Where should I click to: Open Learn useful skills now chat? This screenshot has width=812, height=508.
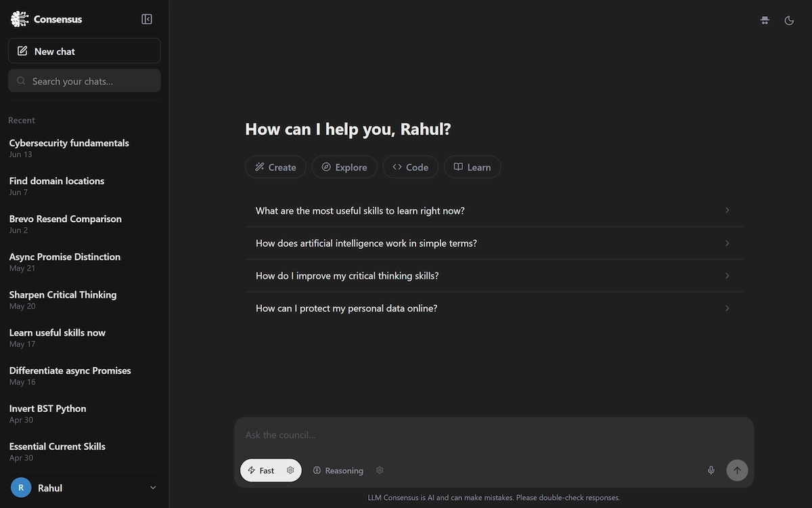pos(85,337)
